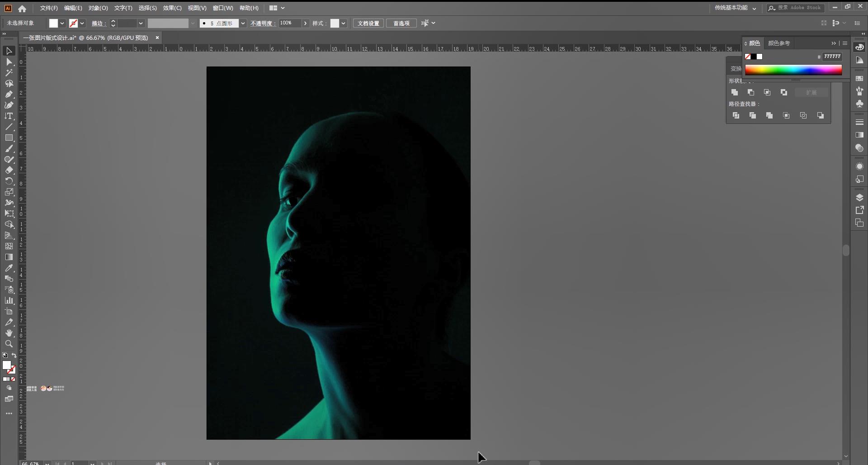The image size is (868, 465).
Task: Open the 文件(F) menu
Action: 49,8
